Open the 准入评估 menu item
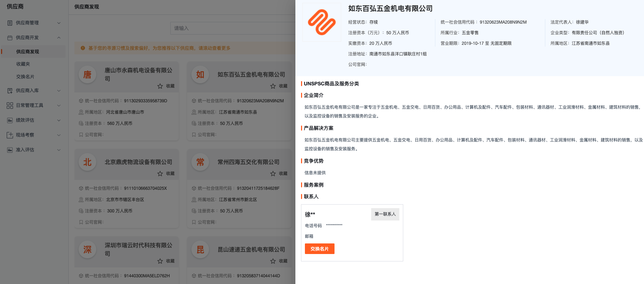This screenshot has height=284, width=644. (34, 150)
